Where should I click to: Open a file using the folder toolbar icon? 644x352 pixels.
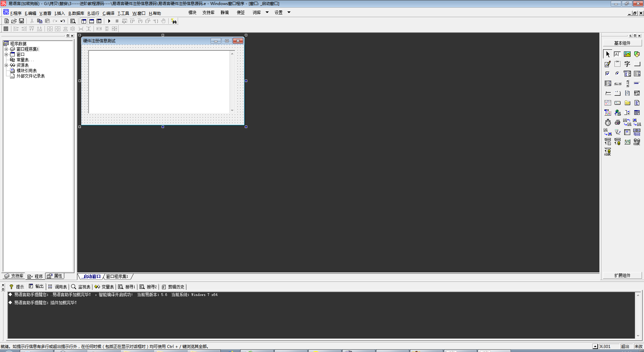point(14,21)
